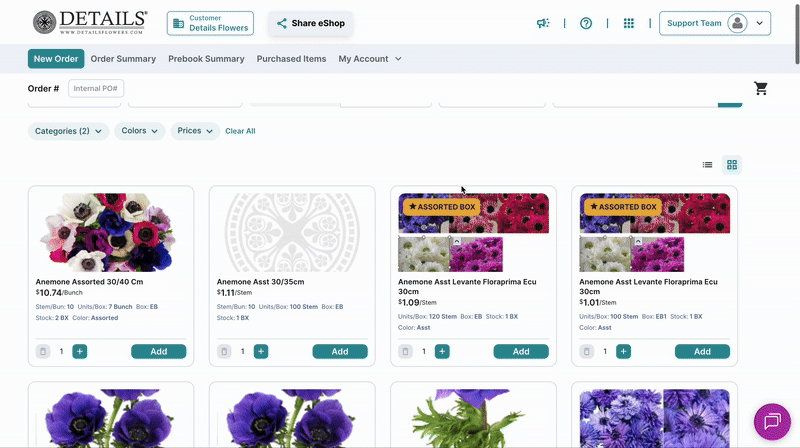Click the chat bubble widget
This screenshot has width=800, height=448.
click(x=772, y=421)
